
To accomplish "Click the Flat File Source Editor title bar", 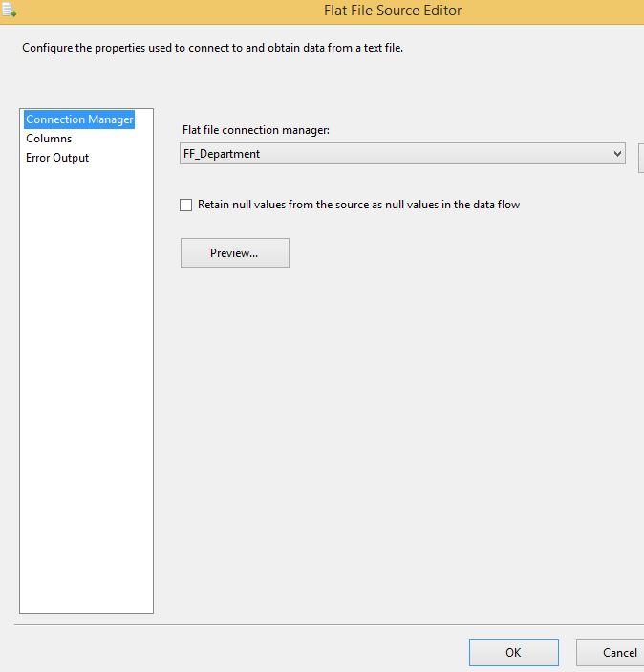I will pos(393,11).
